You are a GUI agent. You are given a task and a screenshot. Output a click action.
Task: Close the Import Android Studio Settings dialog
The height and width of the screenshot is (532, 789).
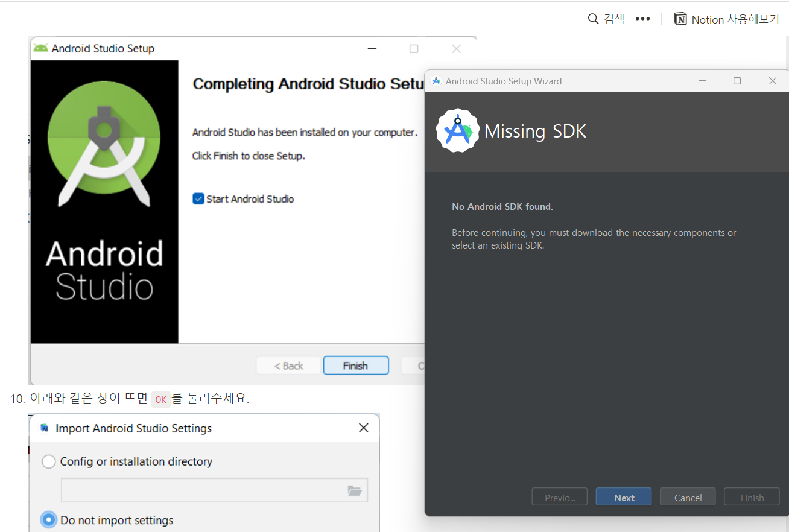[x=363, y=428]
